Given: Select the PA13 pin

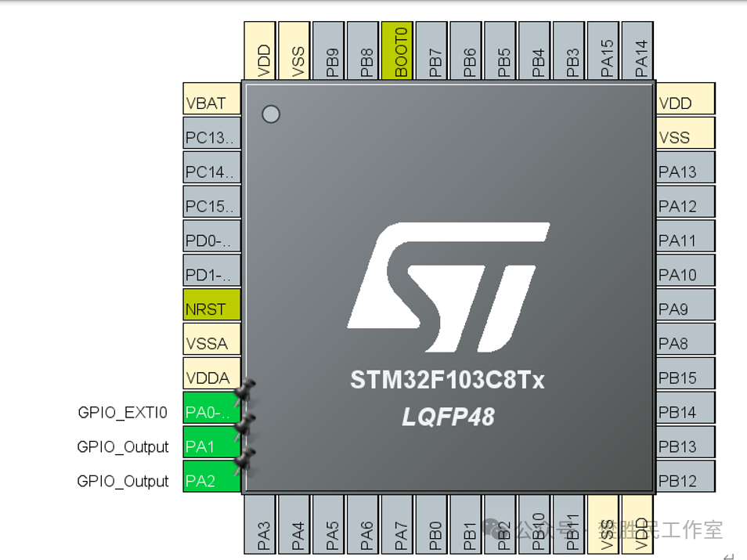Looking at the screenshot, I should pos(686,168).
